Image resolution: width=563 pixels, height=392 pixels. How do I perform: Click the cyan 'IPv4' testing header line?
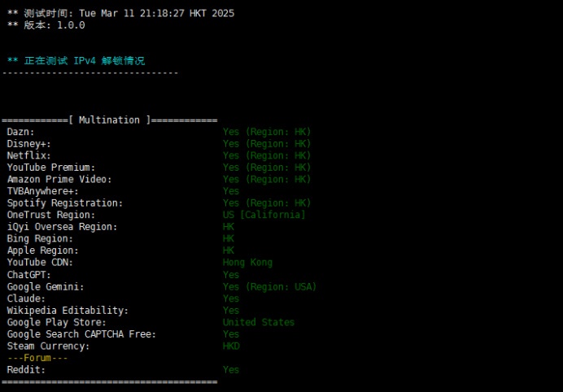pyautogui.click(x=76, y=61)
